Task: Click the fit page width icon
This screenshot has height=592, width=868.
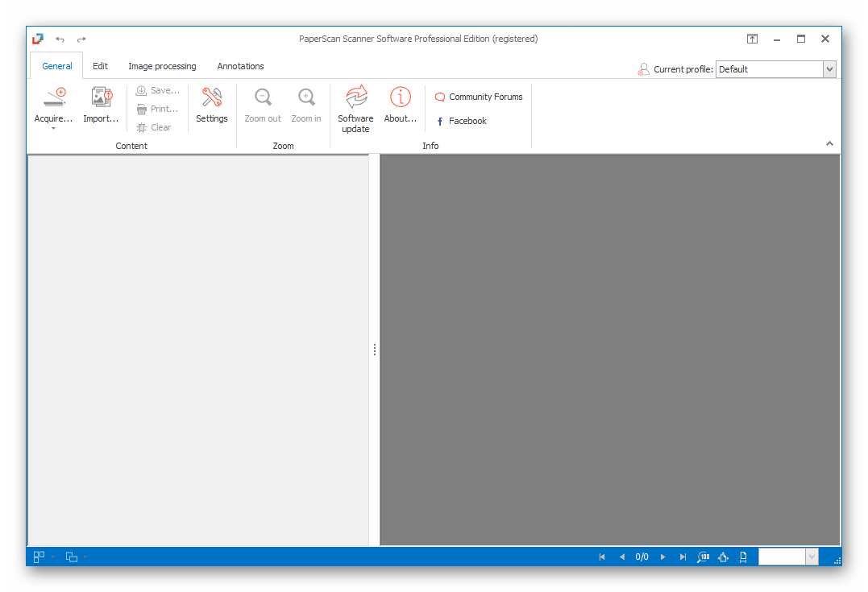Action: 743,557
